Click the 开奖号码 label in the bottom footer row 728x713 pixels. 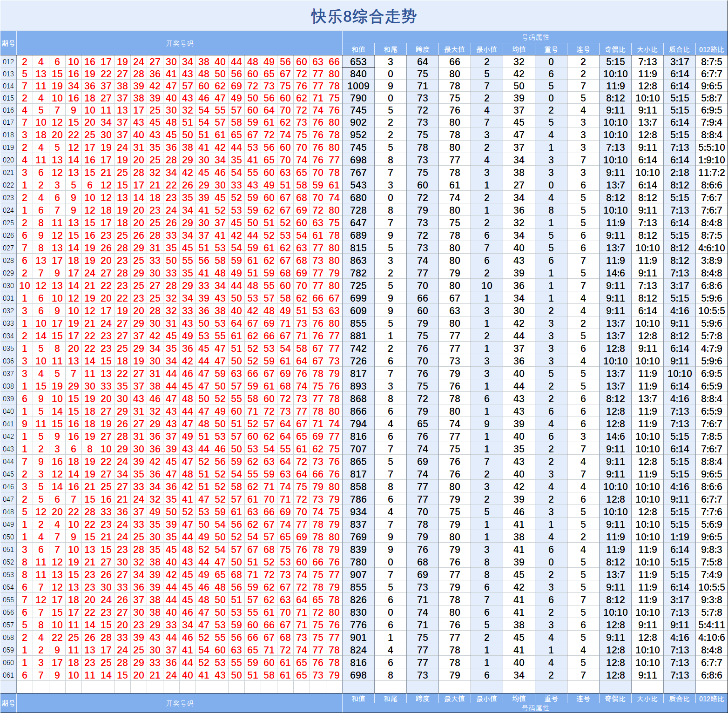tap(180, 703)
